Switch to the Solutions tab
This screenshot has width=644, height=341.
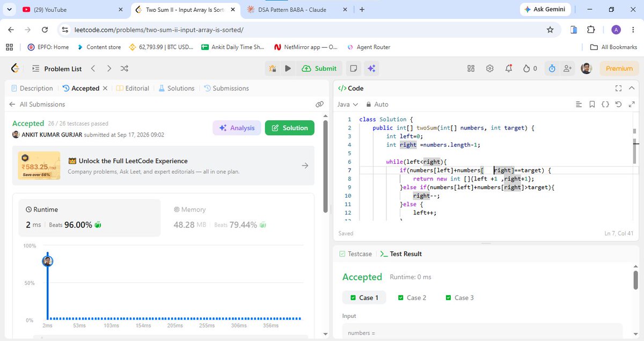176,88
